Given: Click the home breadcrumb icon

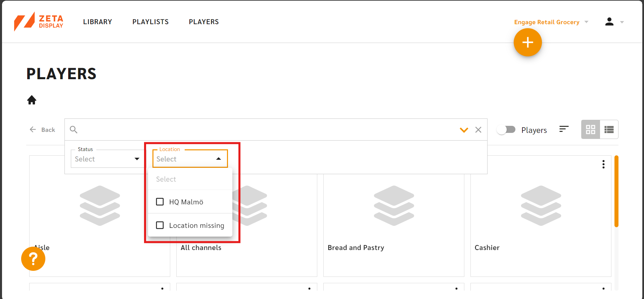Looking at the screenshot, I should coord(32,100).
